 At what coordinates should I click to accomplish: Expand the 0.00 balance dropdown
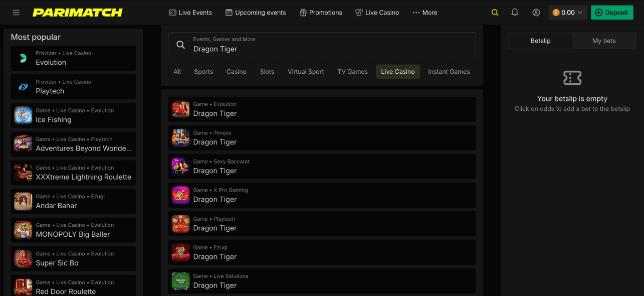pos(568,13)
